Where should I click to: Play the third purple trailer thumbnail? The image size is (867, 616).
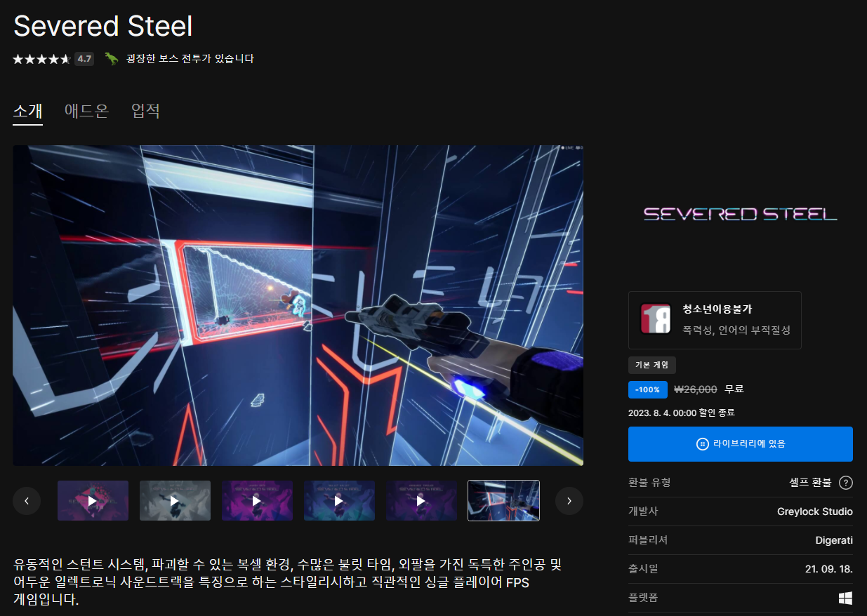pos(257,501)
